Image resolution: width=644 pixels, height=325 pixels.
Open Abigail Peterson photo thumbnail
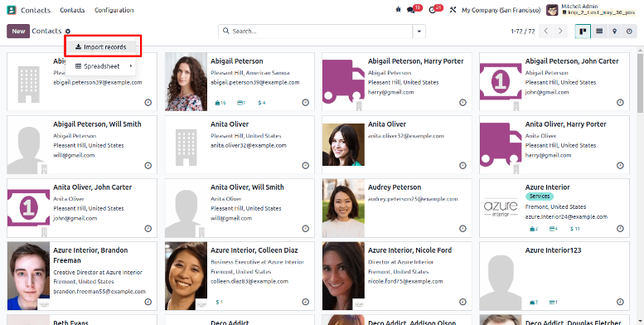186,81
